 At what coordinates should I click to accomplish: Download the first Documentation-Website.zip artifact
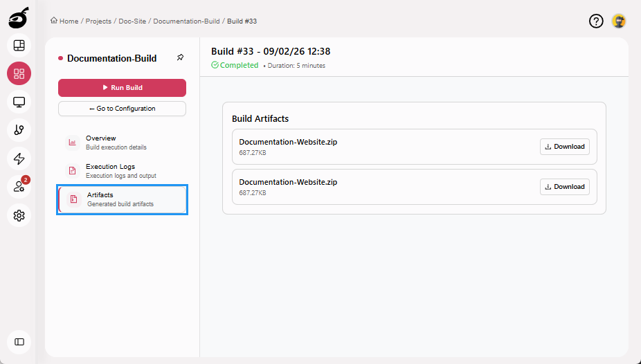tap(565, 147)
